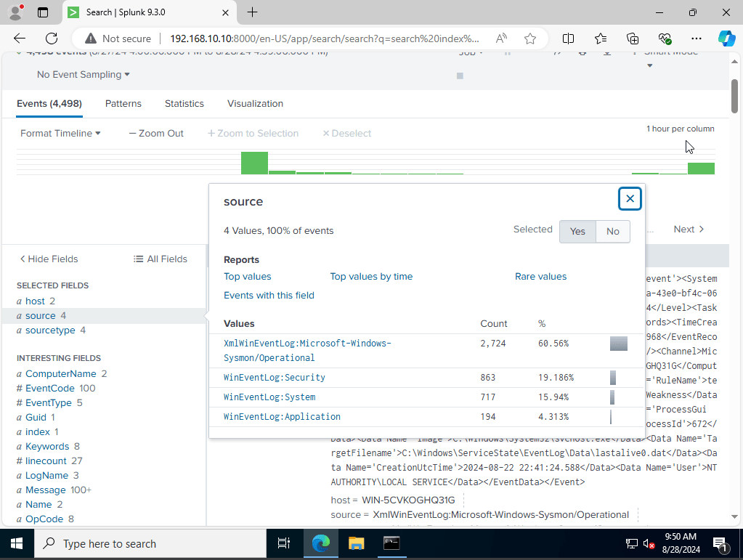Open tab actions menu icon

click(43, 12)
